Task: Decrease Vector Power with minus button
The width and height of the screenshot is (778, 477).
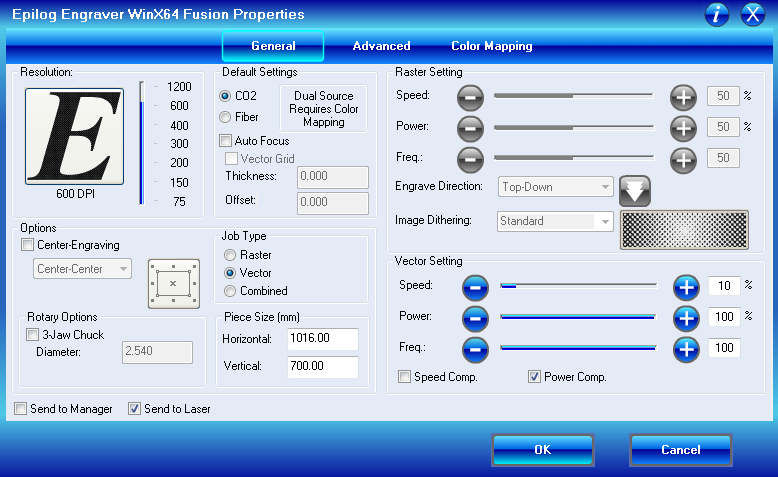Action: 475,318
